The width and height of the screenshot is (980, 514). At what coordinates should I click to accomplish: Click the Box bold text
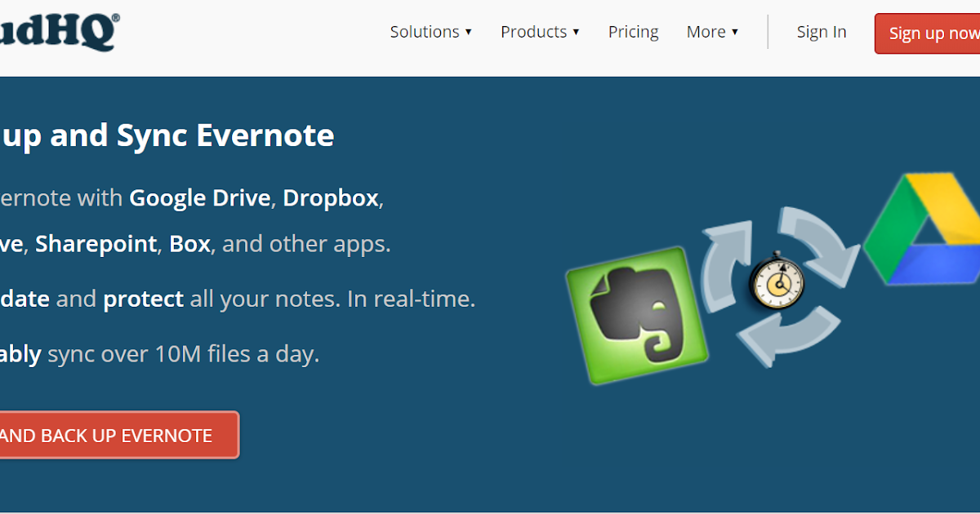[189, 243]
